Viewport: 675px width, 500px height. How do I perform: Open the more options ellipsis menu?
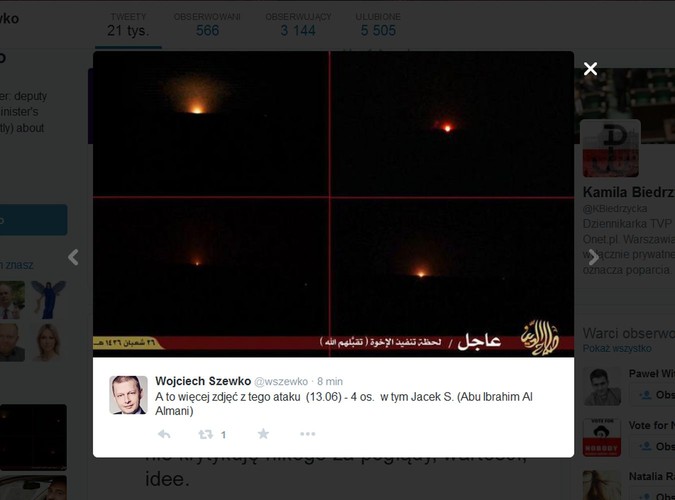(307, 434)
